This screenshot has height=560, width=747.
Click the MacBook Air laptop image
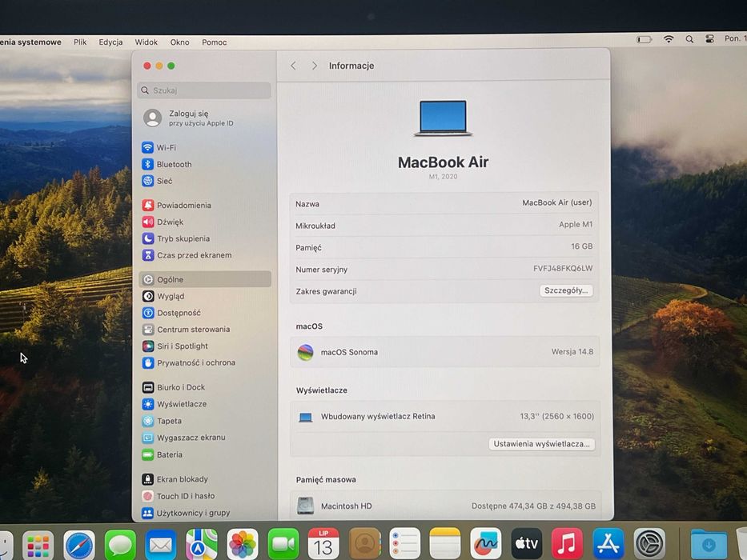[443, 118]
